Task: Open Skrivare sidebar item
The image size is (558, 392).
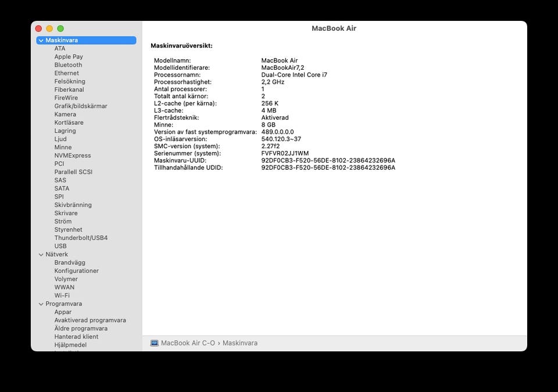Action: 66,213
